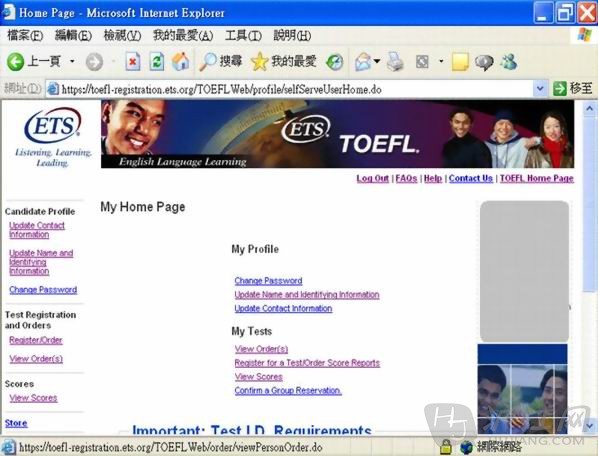The height and width of the screenshot is (456, 598).
Task: Click the students photo on right side
Action: (x=522, y=389)
